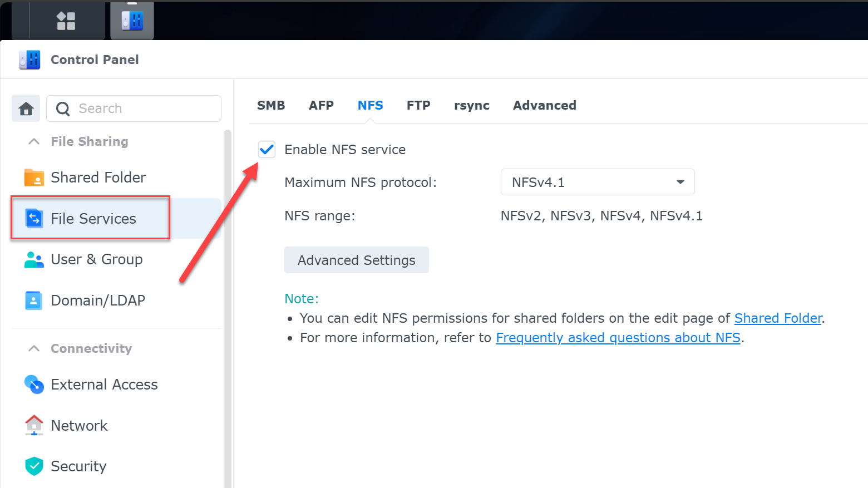Image resolution: width=868 pixels, height=488 pixels.
Task: Switch to the rsync tab
Action: click(471, 106)
